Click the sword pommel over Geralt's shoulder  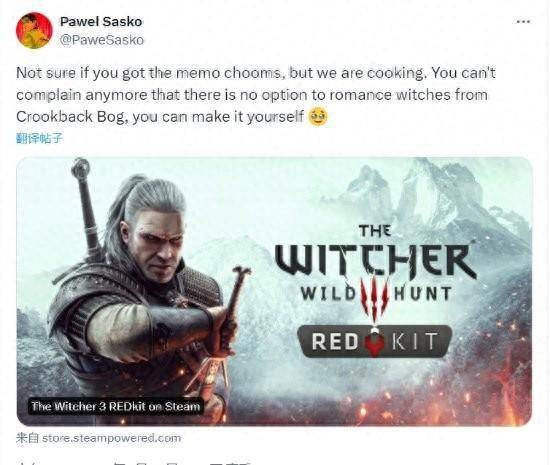pos(81,168)
